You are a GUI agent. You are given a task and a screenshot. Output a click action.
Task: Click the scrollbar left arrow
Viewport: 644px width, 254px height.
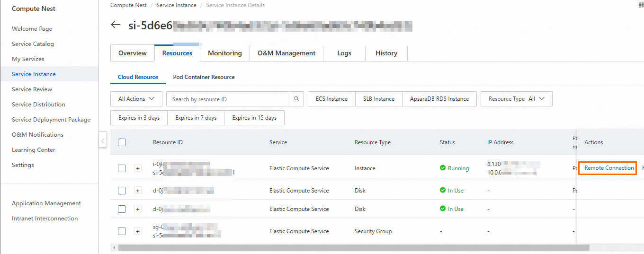pyautogui.click(x=113, y=247)
